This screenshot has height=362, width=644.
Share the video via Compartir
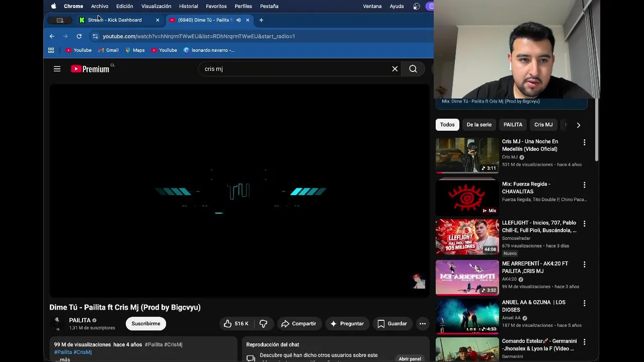point(298,324)
